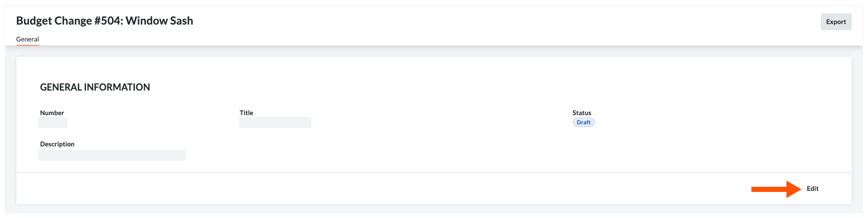Click the Export button
This screenshot has height=218, width=868.
836,21
